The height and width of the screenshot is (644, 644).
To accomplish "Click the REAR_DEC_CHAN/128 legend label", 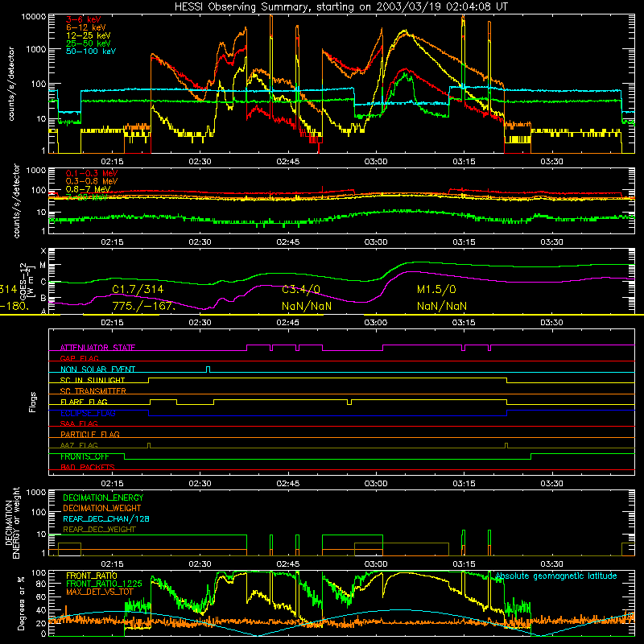I will pyautogui.click(x=106, y=519).
